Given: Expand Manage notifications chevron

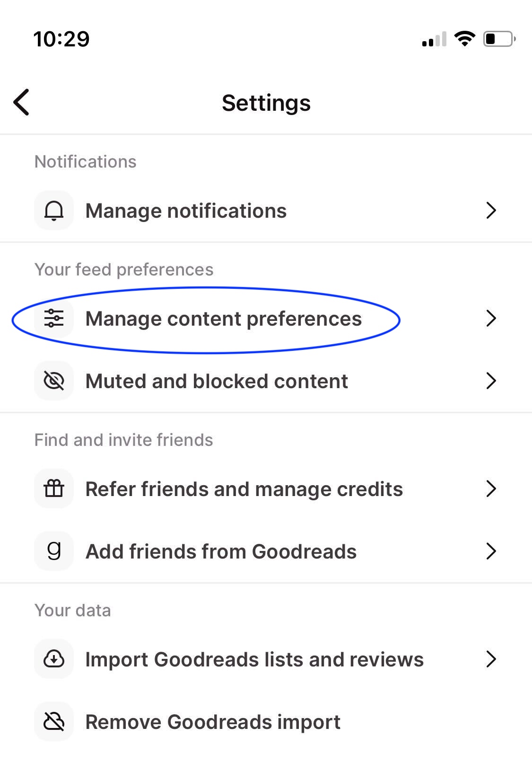Looking at the screenshot, I should 491,211.
